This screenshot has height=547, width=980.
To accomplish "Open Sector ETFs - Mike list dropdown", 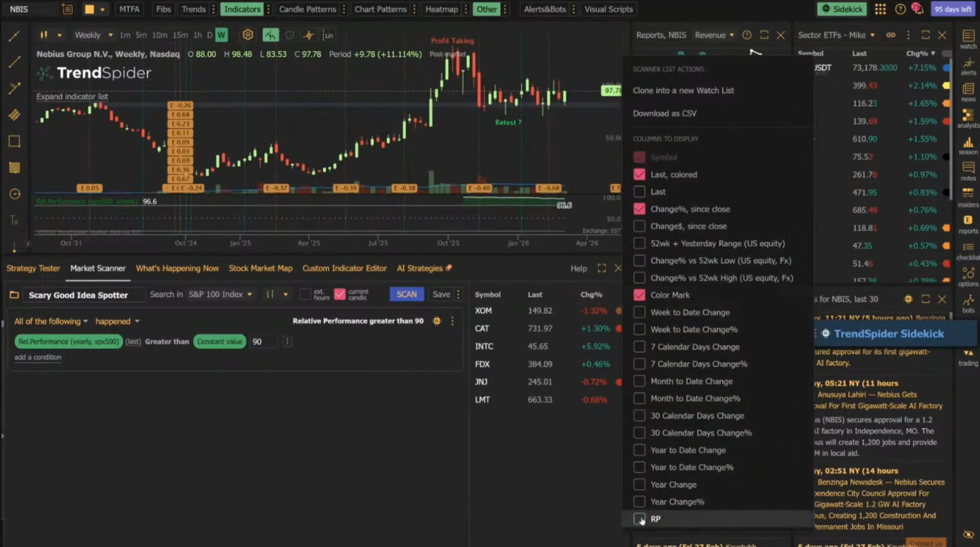I will click(x=836, y=35).
